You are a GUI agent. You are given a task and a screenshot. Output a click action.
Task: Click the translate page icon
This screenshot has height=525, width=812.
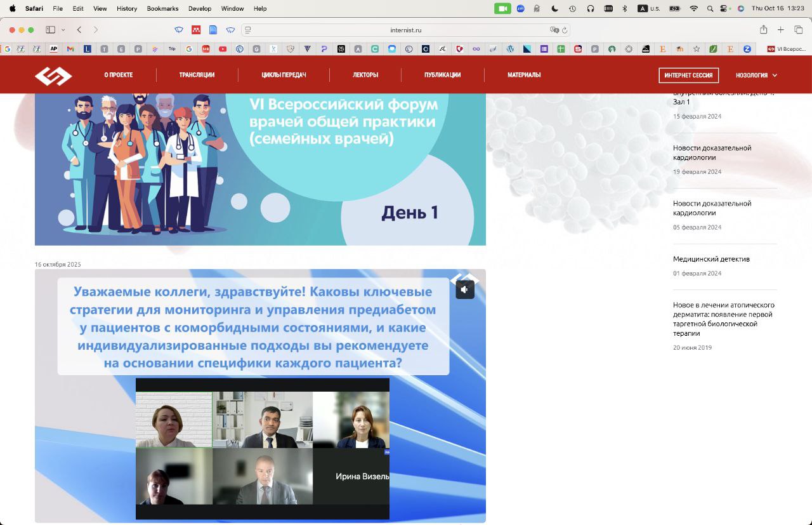554,30
